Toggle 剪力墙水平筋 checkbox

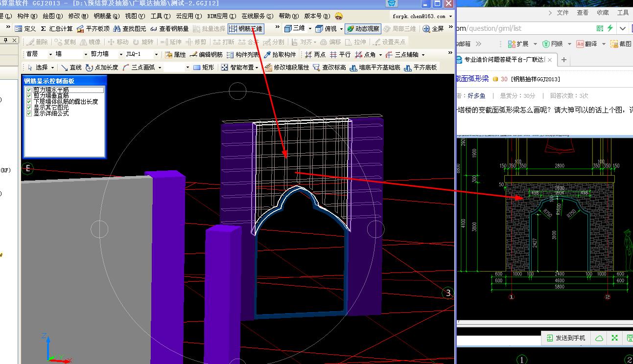pyautogui.click(x=29, y=90)
